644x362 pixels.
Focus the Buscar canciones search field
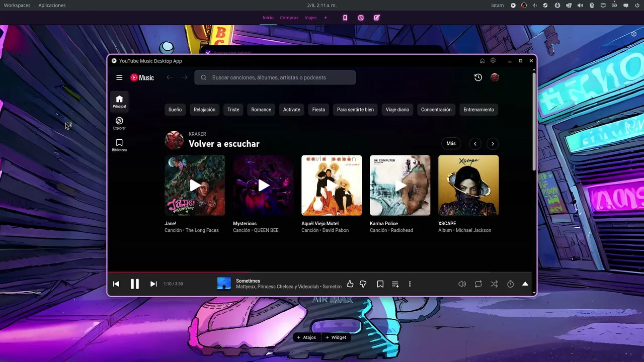(x=275, y=77)
